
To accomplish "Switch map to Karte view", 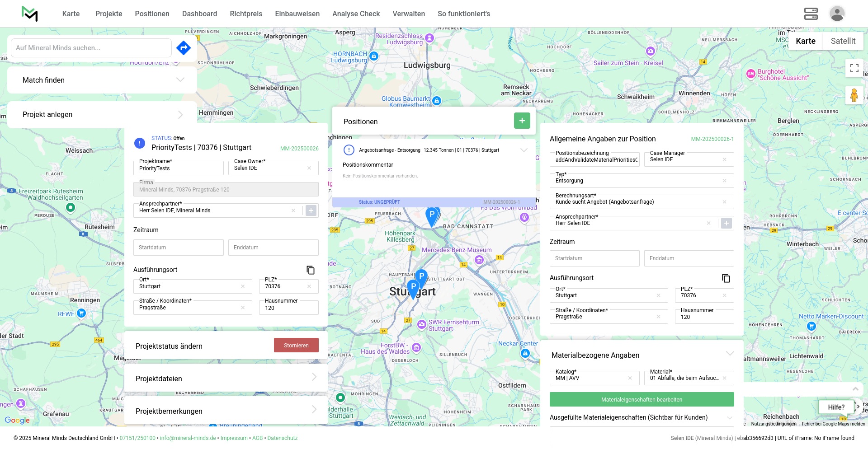I will [x=805, y=41].
